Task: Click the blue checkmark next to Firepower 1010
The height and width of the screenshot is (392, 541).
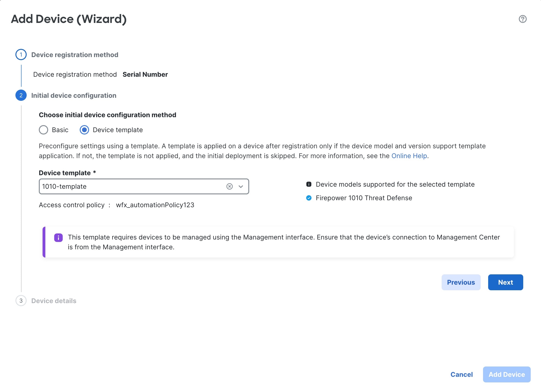Action: pyautogui.click(x=309, y=198)
